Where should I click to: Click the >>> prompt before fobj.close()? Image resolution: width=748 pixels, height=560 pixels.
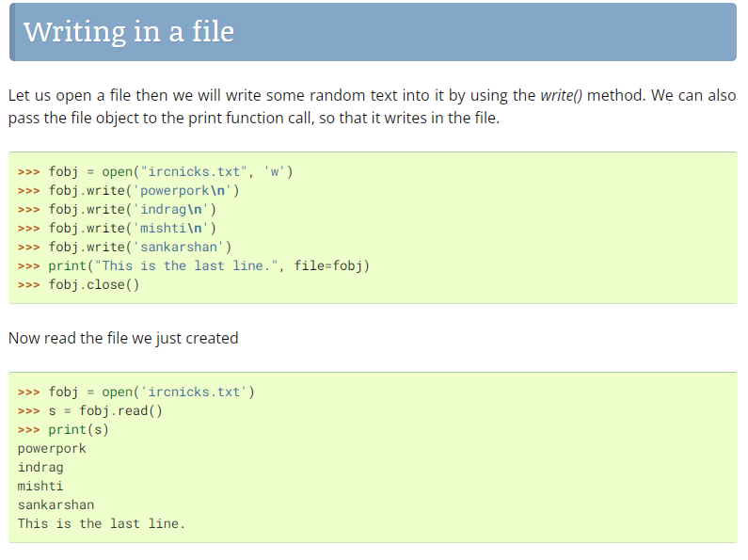point(28,284)
